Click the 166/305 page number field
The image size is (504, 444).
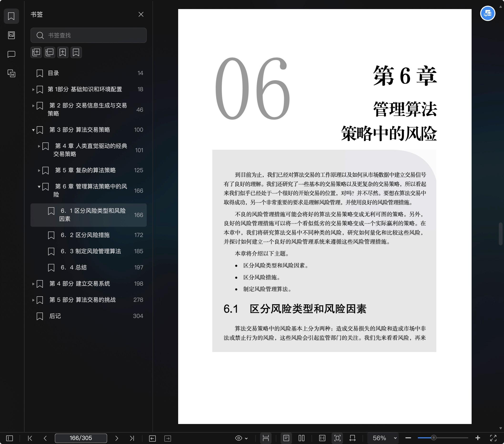click(x=81, y=438)
